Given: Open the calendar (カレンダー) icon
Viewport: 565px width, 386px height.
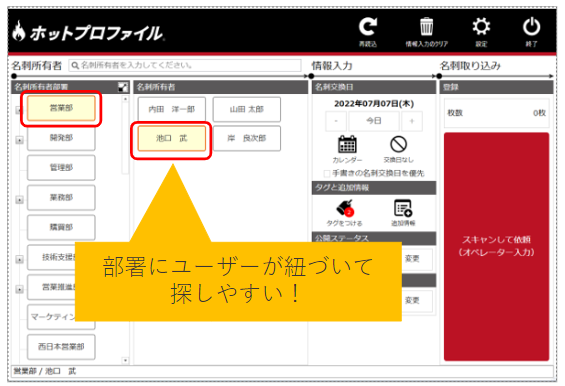Looking at the screenshot, I should point(347,145).
